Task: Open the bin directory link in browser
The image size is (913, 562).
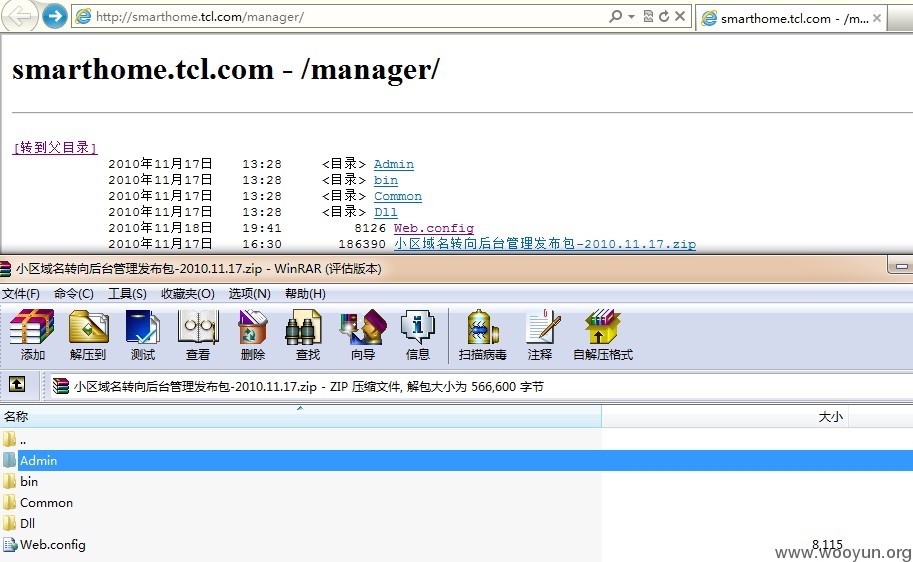Action: tap(385, 181)
